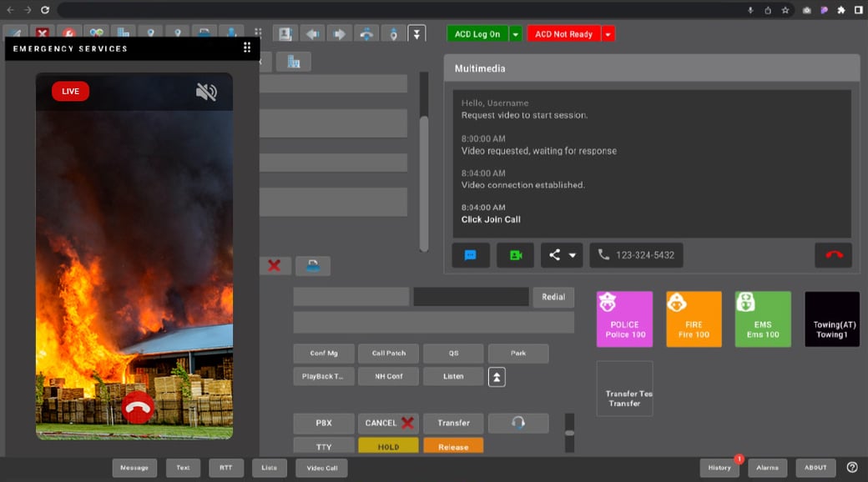Open help via the question mark icon
Viewport: 868px width, 482px height.
coord(851,467)
